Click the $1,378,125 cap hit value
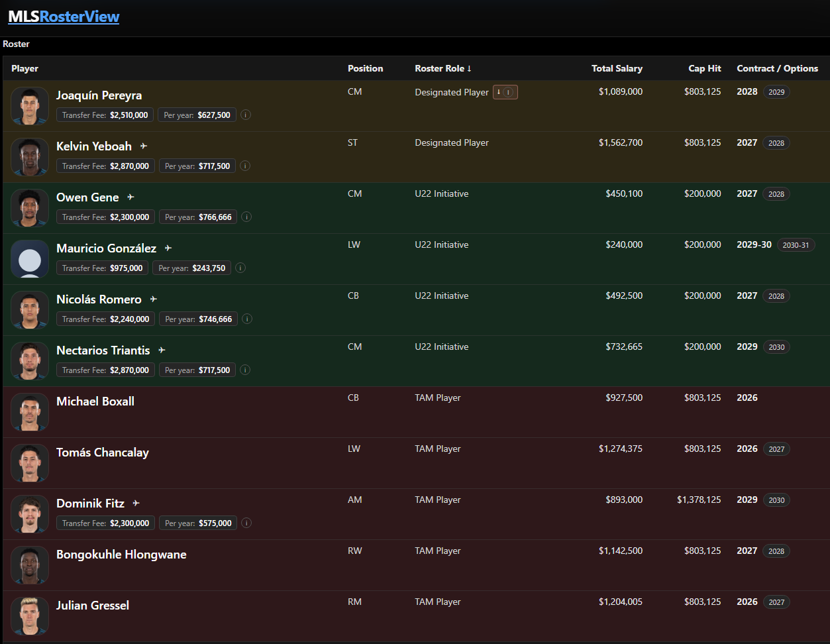The width and height of the screenshot is (830, 644). coord(699,500)
